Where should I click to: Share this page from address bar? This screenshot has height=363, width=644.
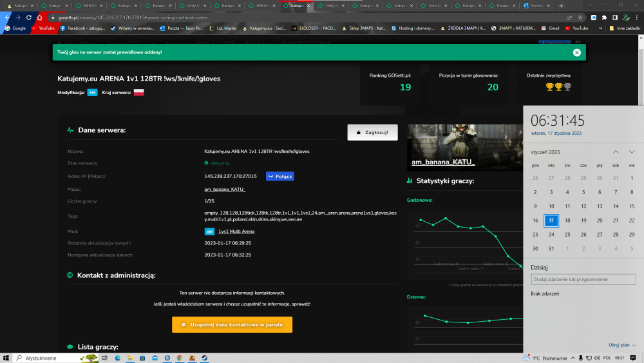(569, 17)
